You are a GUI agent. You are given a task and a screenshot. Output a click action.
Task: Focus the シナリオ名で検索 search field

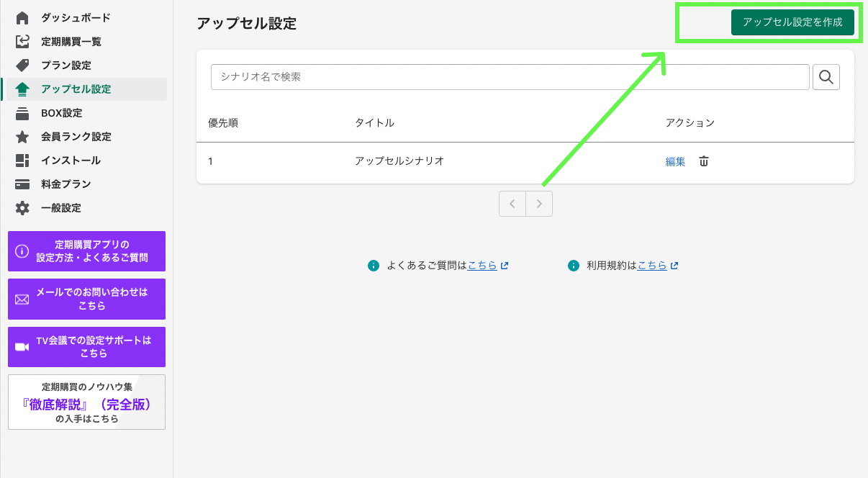(x=510, y=77)
